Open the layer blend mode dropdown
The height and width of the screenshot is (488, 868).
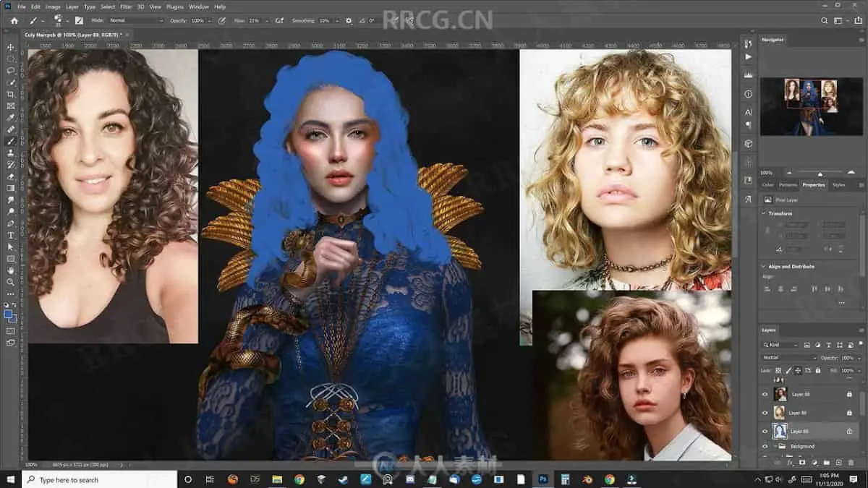[789, 358]
